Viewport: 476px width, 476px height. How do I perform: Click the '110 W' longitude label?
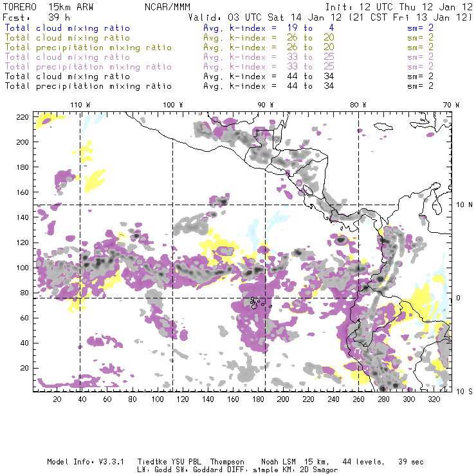80,105
